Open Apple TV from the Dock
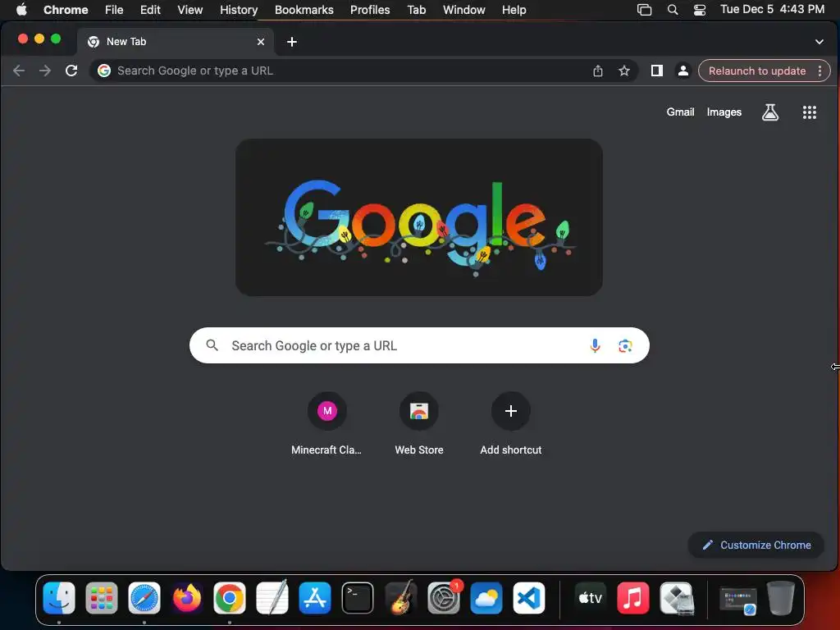 tap(590, 598)
